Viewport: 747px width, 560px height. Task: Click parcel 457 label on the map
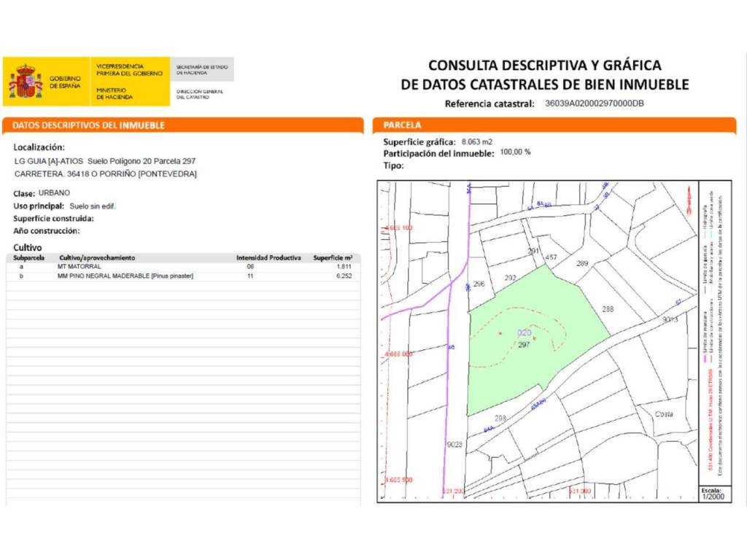pyautogui.click(x=551, y=257)
